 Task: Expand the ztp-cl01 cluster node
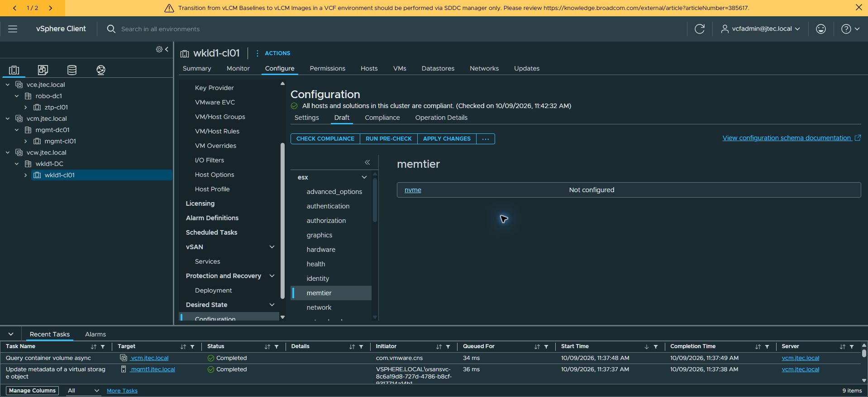26,107
